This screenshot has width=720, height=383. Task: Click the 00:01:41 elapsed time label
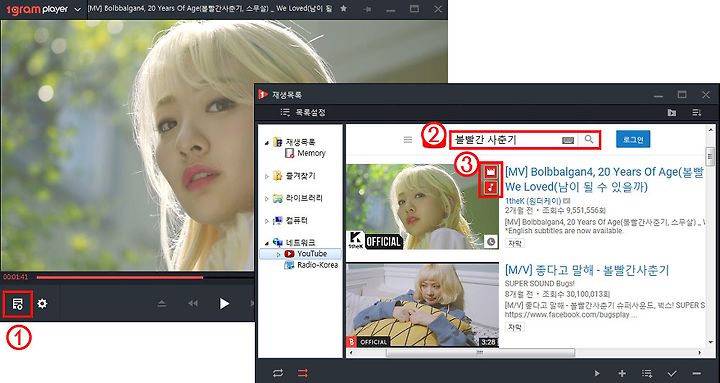coord(16,277)
